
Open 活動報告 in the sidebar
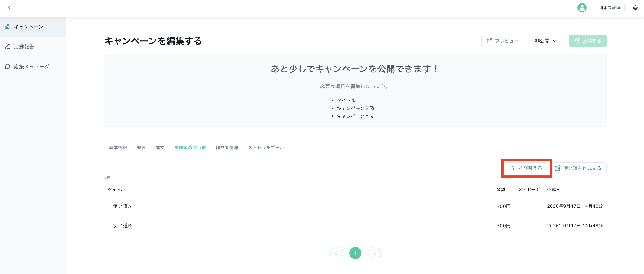click(33, 47)
